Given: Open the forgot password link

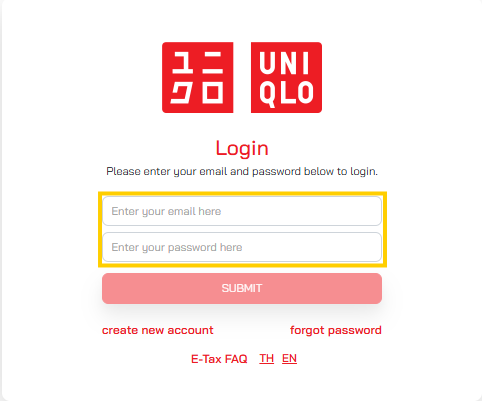Looking at the screenshot, I should tap(336, 330).
